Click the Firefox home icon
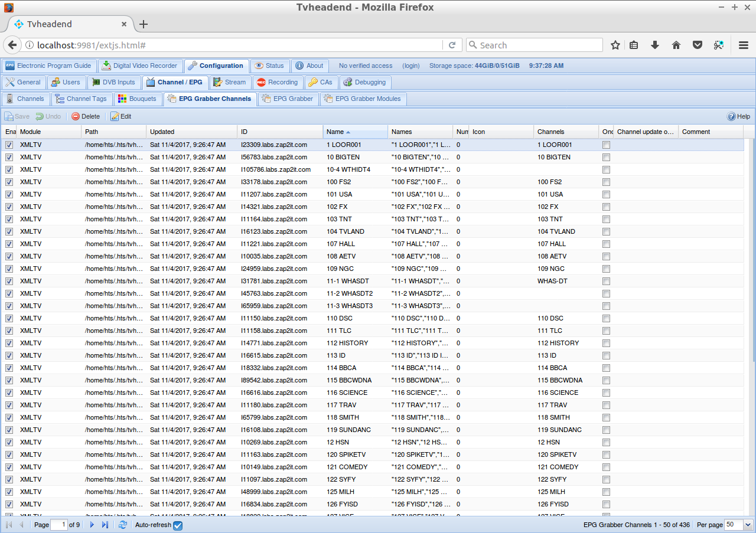 (676, 45)
